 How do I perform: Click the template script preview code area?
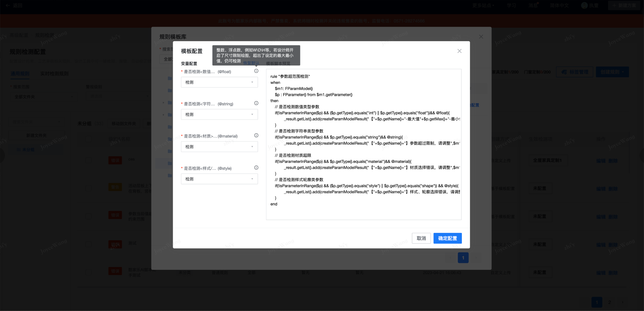[363, 144]
